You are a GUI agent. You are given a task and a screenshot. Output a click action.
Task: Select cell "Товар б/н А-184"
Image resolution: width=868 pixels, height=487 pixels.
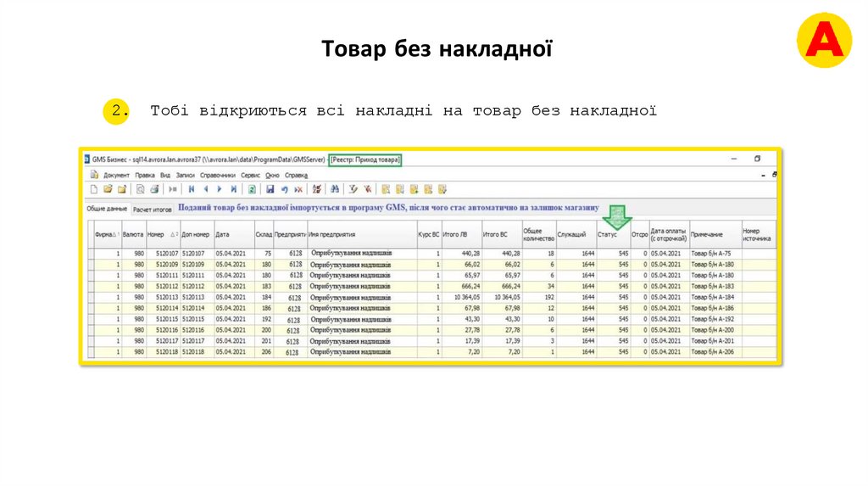click(x=715, y=297)
